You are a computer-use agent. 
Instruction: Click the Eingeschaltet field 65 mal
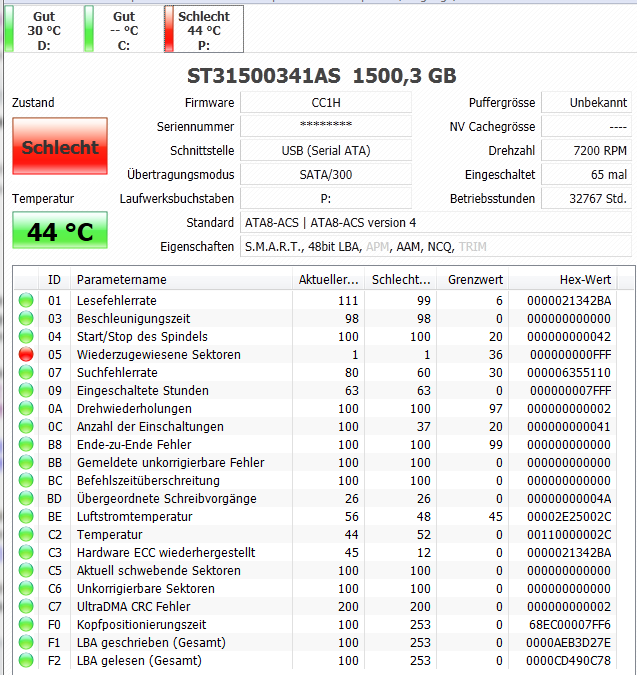click(586, 175)
